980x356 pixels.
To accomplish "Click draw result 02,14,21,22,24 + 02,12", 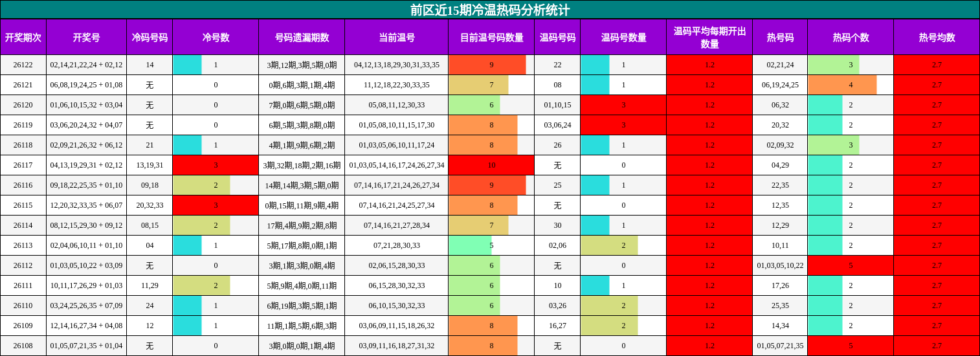I will pyautogui.click(x=86, y=65).
